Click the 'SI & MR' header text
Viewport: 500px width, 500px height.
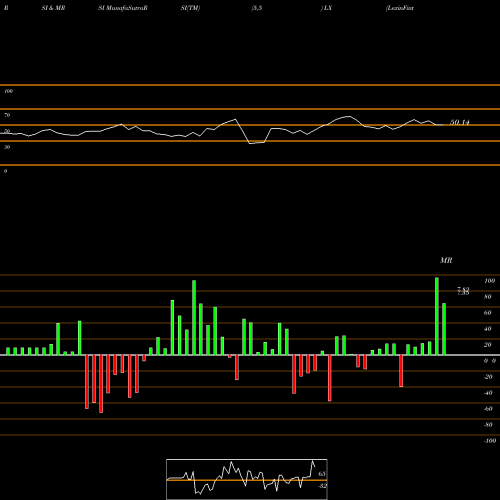point(53,8)
